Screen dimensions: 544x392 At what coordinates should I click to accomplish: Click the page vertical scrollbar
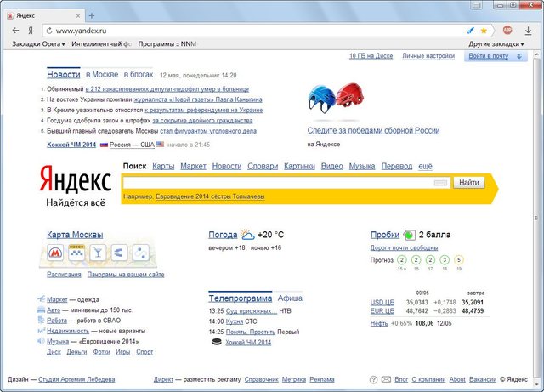point(536,219)
